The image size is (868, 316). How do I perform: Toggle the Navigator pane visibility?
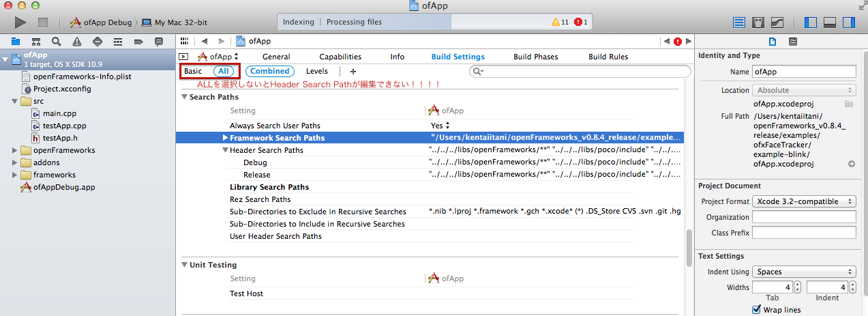pos(811,23)
